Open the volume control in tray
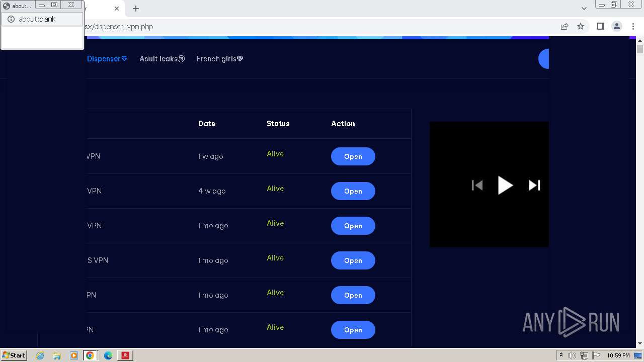The height and width of the screenshot is (362, 644). click(x=572, y=355)
